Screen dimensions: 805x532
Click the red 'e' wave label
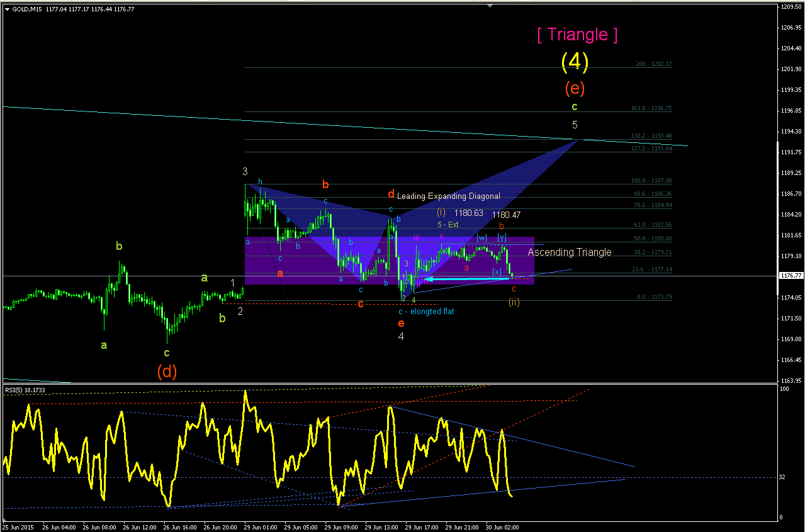tap(401, 324)
